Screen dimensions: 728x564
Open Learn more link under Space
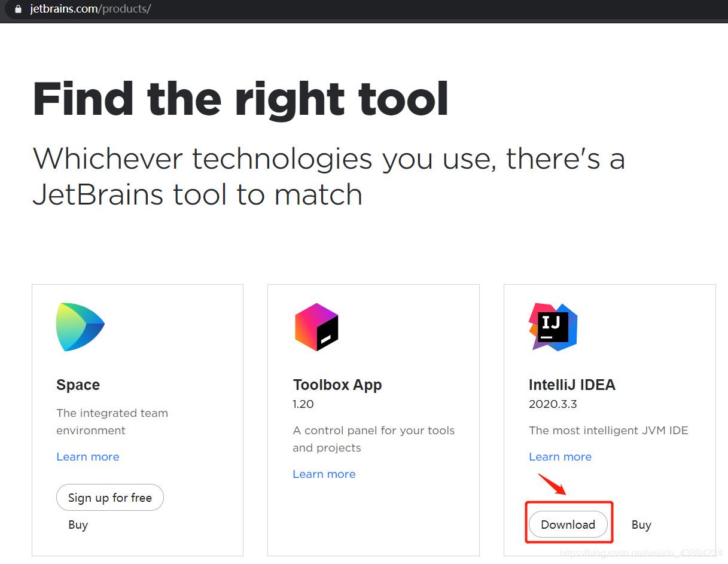pyautogui.click(x=87, y=457)
